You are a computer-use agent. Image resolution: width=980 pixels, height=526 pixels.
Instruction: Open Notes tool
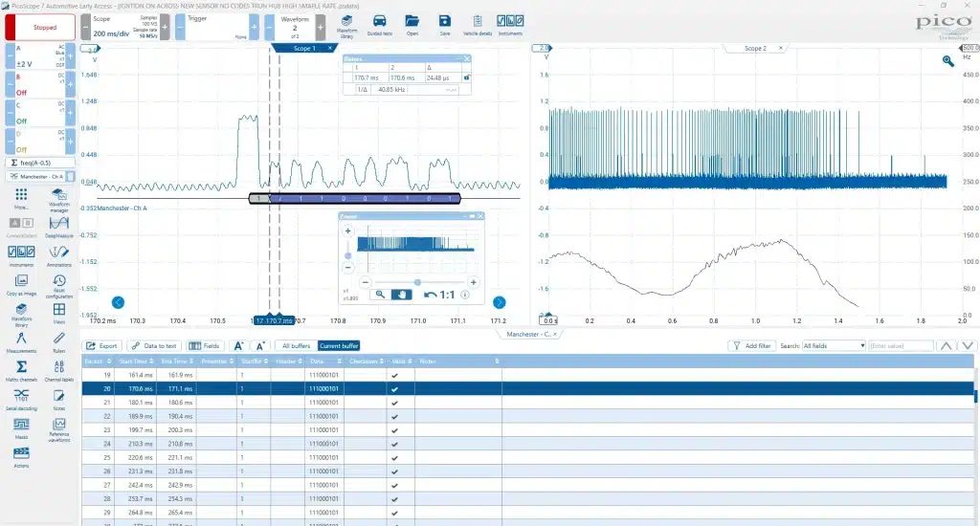click(x=58, y=400)
